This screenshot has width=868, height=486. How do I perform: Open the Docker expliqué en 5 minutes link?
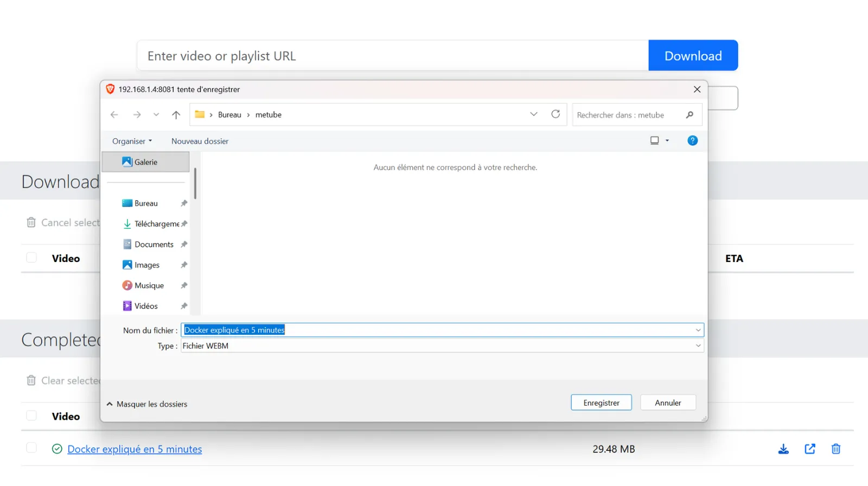(135, 449)
